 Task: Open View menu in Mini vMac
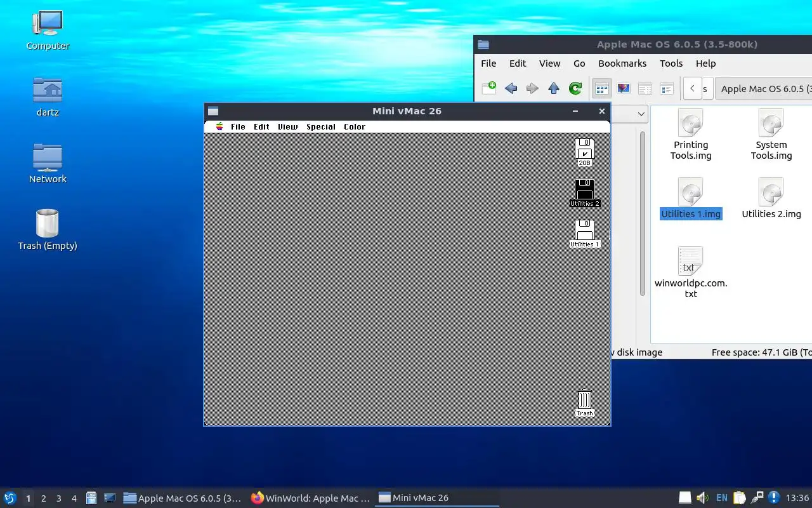[287, 126]
